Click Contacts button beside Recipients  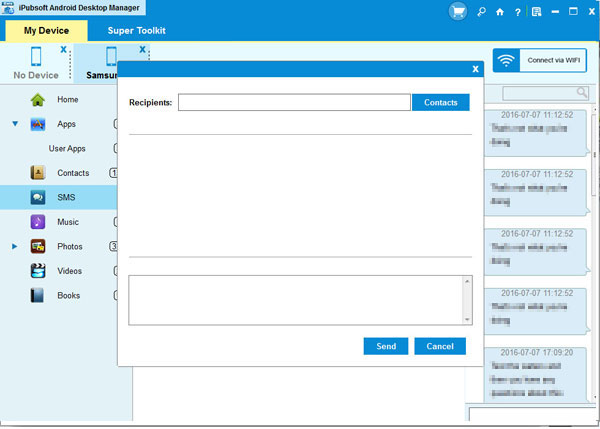click(440, 102)
